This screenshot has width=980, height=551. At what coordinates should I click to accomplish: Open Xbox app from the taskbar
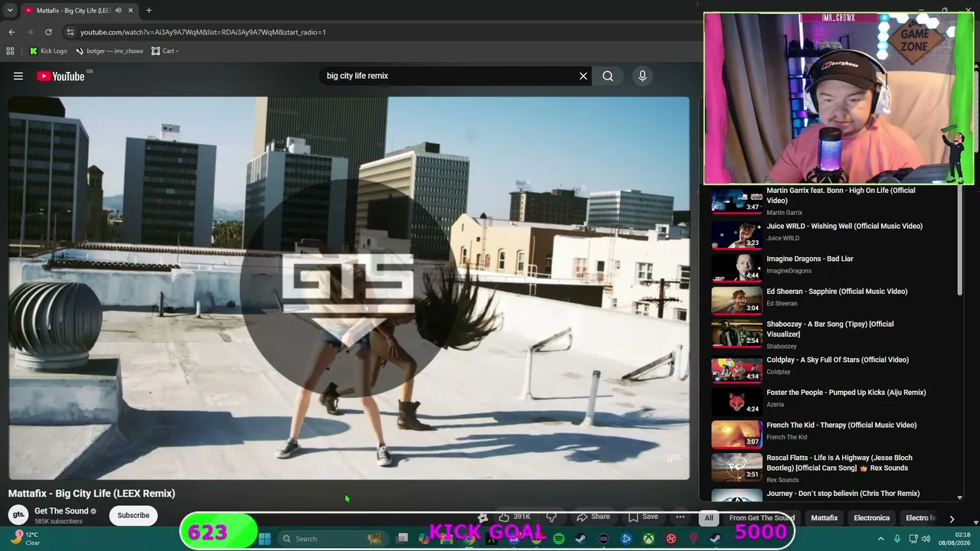[x=648, y=539]
